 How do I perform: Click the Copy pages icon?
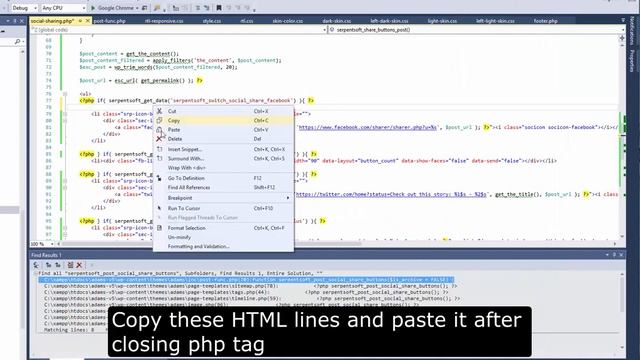159,120
